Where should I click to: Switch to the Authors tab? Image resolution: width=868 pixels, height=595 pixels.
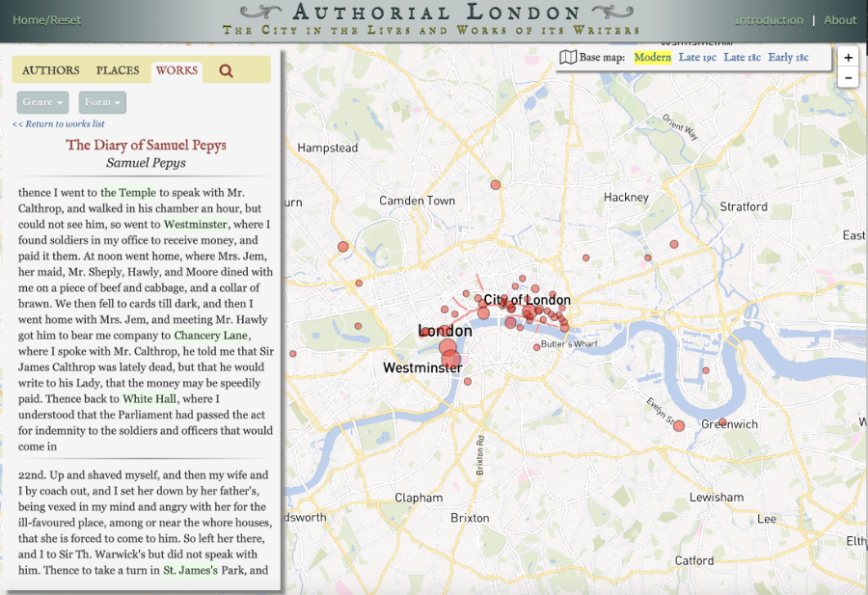[x=50, y=70]
